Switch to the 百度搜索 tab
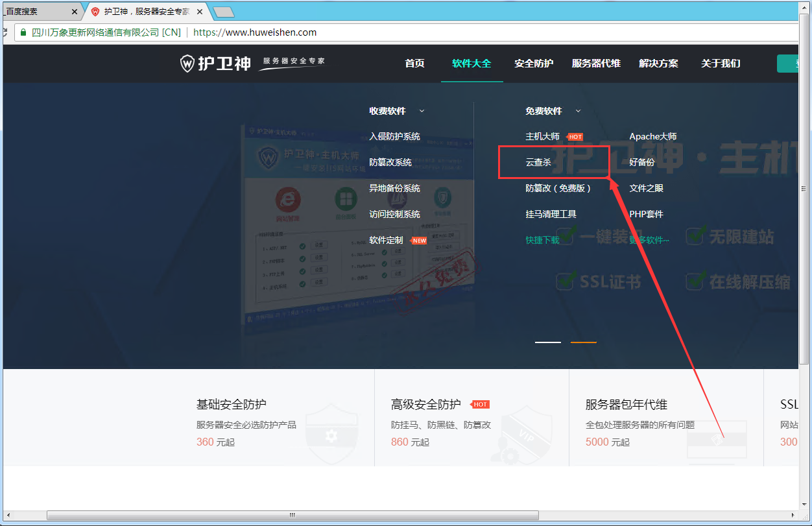Image resolution: width=812 pixels, height=526 pixels. tap(39, 12)
